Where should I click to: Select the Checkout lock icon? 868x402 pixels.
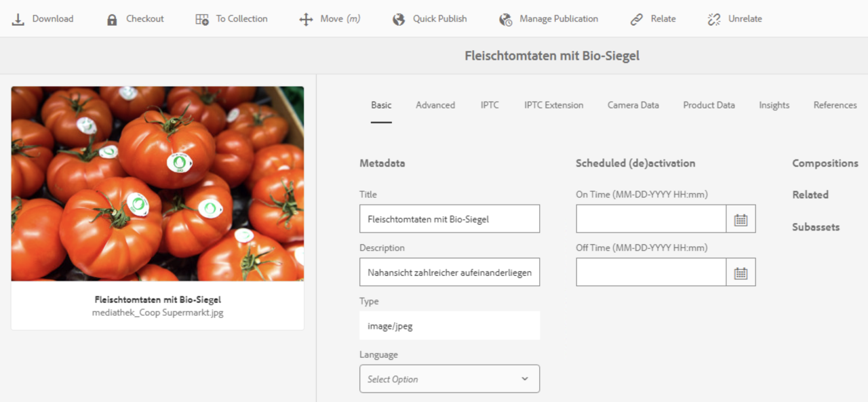click(x=111, y=18)
